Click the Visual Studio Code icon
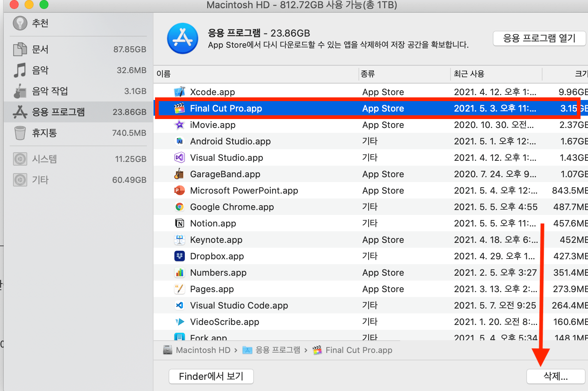Screen dimensions: 588x391 (180, 305)
